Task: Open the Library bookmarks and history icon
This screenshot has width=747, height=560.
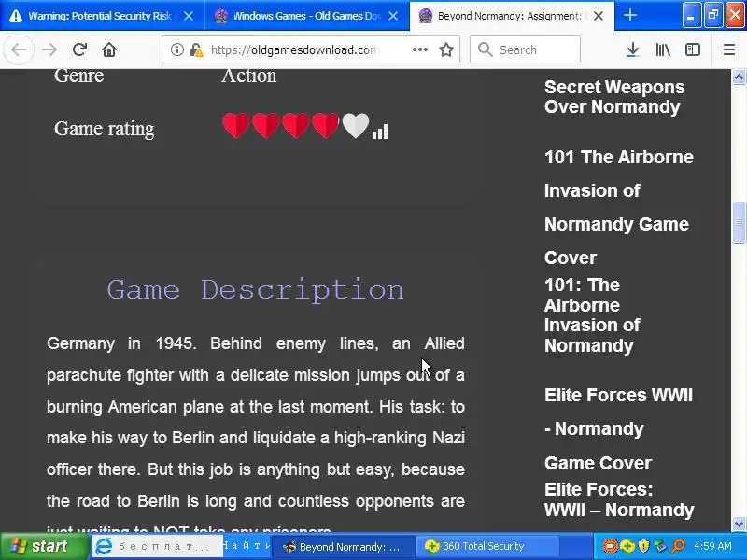Action: [x=663, y=49]
